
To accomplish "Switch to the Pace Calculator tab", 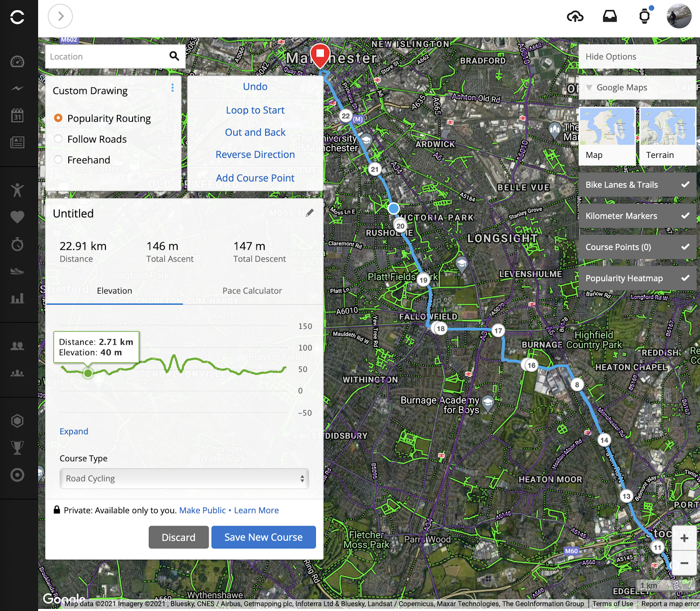I will [x=252, y=291].
